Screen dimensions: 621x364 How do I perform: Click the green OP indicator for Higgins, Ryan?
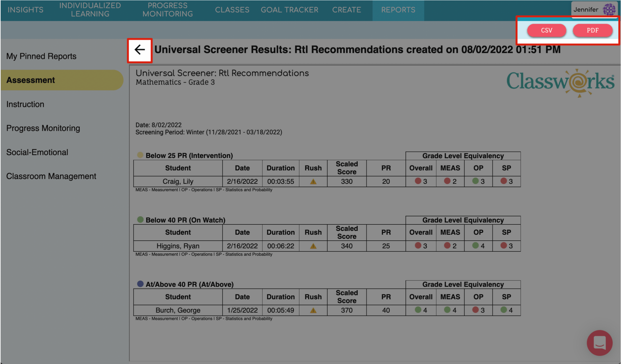(476, 246)
